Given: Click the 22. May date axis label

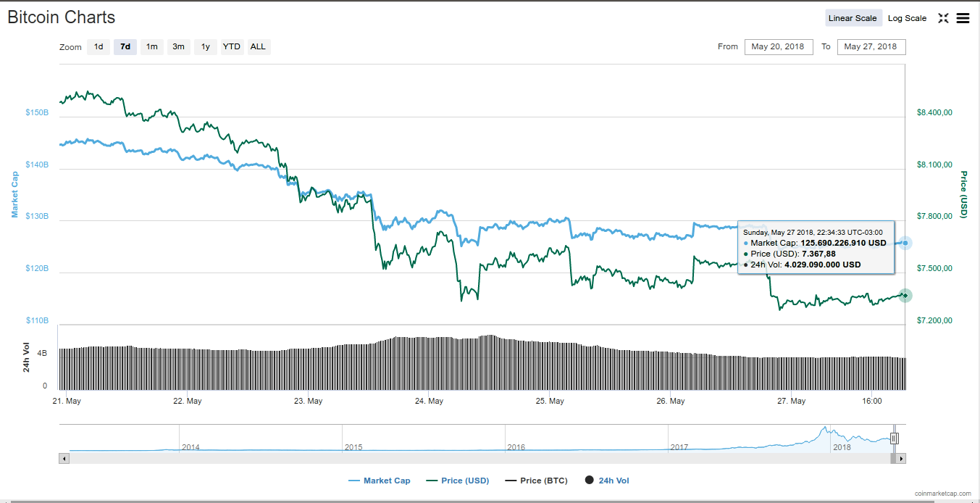Looking at the screenshot, I should pyautogui.click(x=188, y=401).
